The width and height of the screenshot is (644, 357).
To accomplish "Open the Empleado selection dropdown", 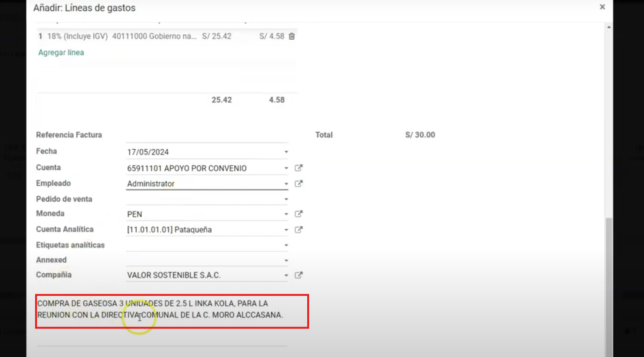I will pos(286,183).
